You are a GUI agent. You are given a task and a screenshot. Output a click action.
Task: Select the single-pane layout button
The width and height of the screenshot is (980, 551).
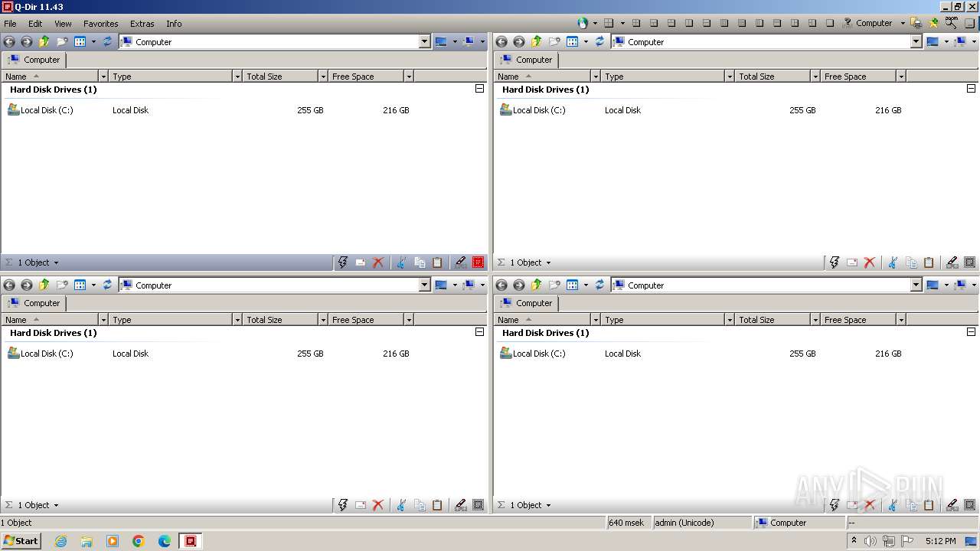[x=829, y=23]
